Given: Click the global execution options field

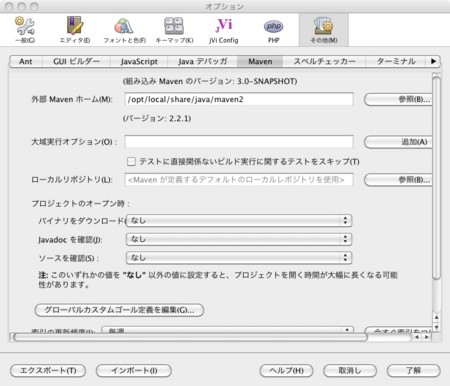Looking at the screenshot, I should [x=239, y=142].
